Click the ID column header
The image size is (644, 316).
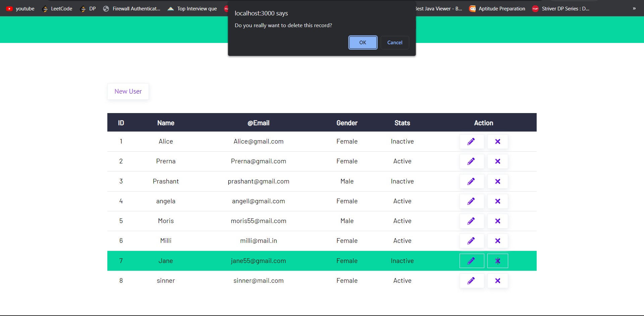(x=121, y=123)
